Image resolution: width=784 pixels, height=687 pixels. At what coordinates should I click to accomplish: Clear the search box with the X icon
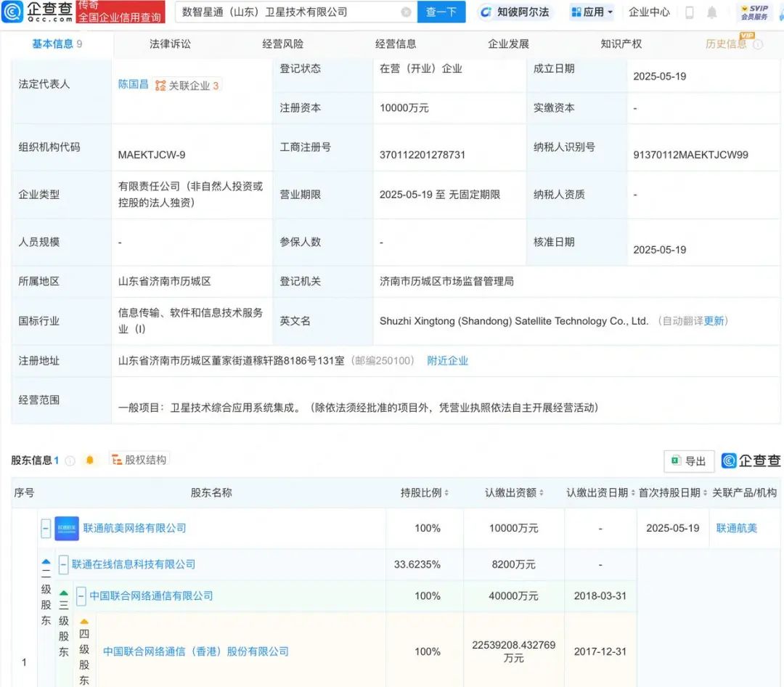click(407, 12)
